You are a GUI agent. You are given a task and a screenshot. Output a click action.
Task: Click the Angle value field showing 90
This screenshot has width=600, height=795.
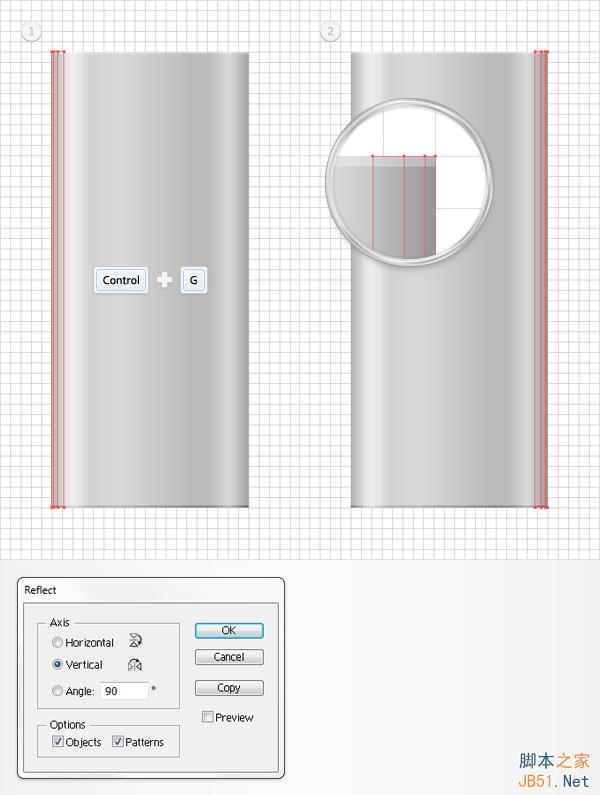click(x=124, y=691)
